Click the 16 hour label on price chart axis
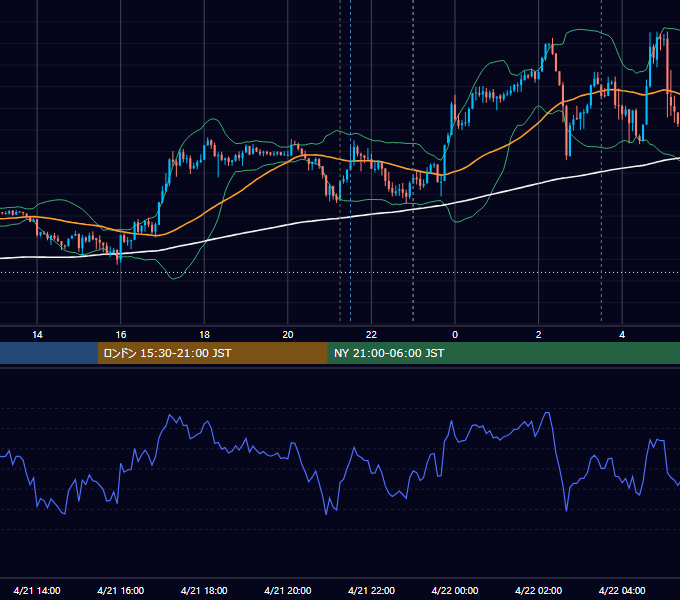The width and height of the screenshot is (680, 600). pyautogui.click(x=121, y=335)
